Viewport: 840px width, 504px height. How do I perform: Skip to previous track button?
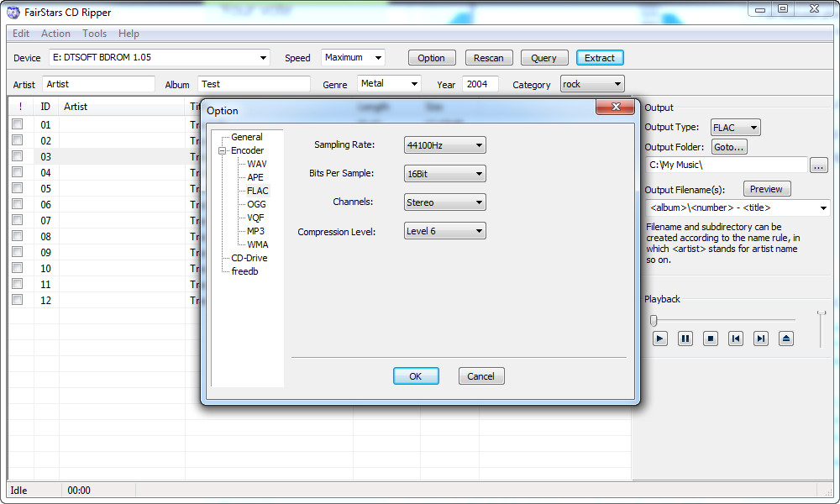click(736, 339)
